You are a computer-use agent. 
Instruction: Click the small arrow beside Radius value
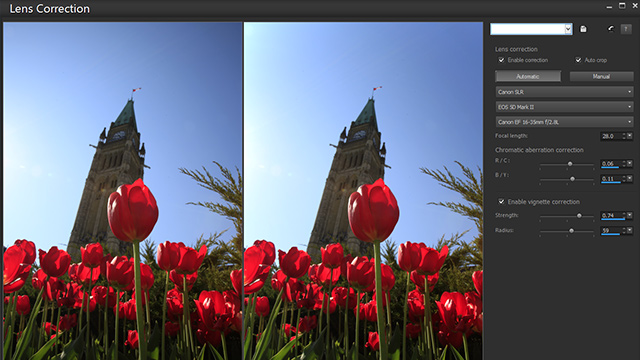[630, 231]
